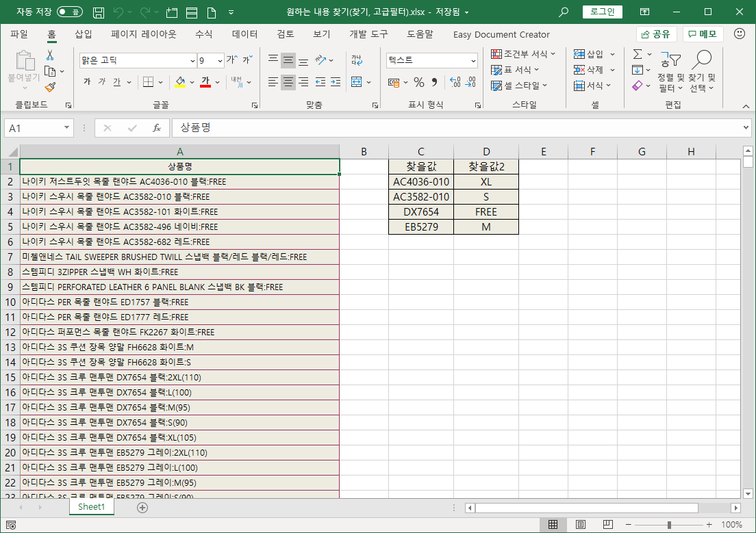Image resolution: width=756 pixels, height=533 pixels.
Task: Open Find and Select magnifier
Action: coord(701,71)
